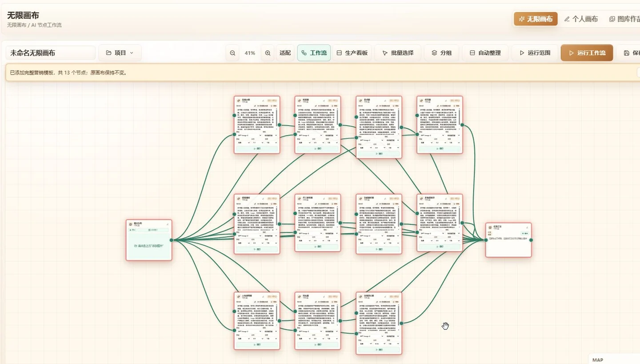Image resolution: width=640 pixels, height=364 pixels.
Task: Click the 运行工作流 button
Action: [x=587, y=53]
